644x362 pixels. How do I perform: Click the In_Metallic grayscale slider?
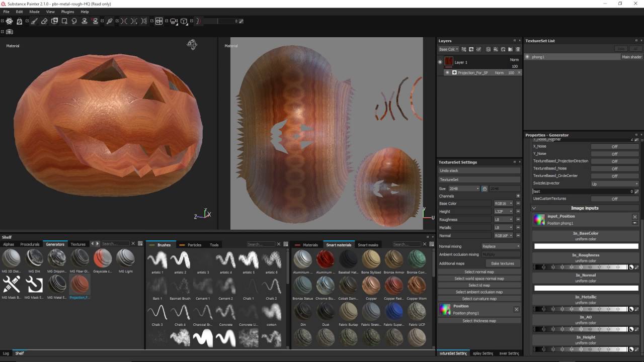pos(581,309)
